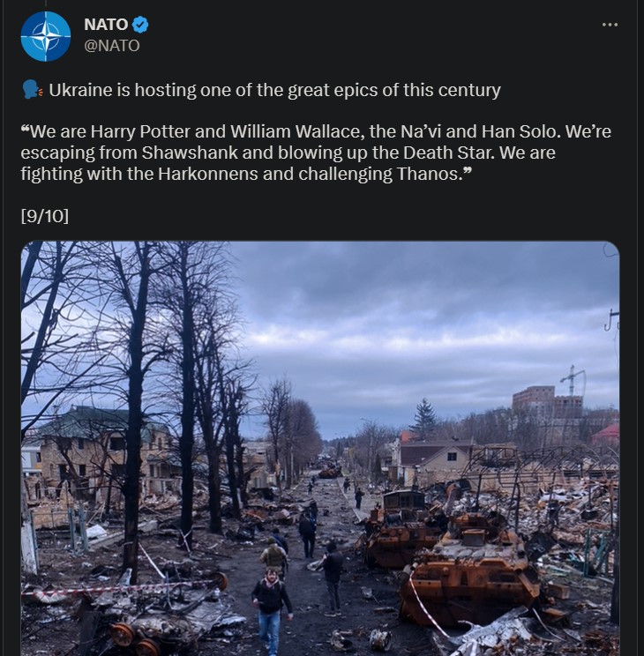Click the word 'Harkonnens' in tweet
This screenshot has height=656, width=644.
point(207,174)
